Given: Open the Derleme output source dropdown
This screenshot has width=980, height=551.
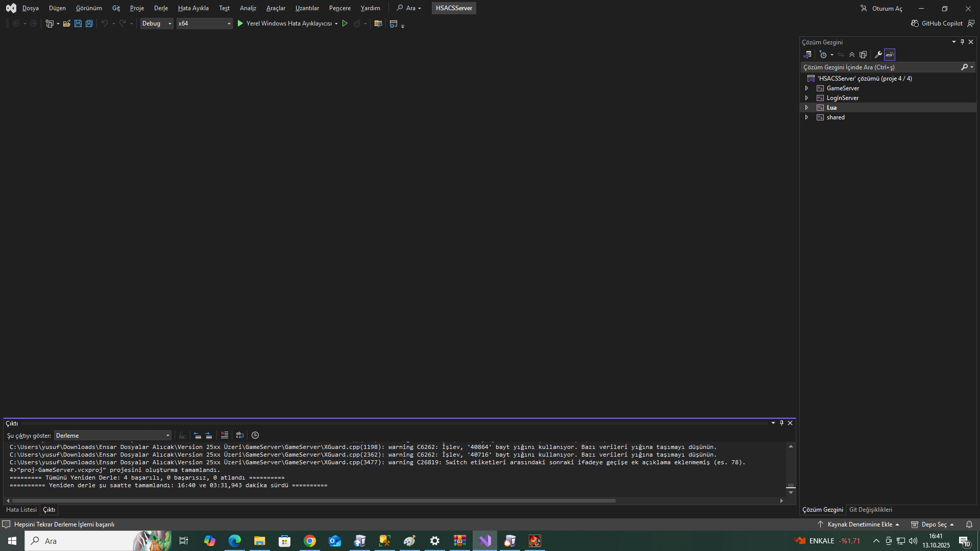Looking at the screenshot, I should [x=113, y=436].
